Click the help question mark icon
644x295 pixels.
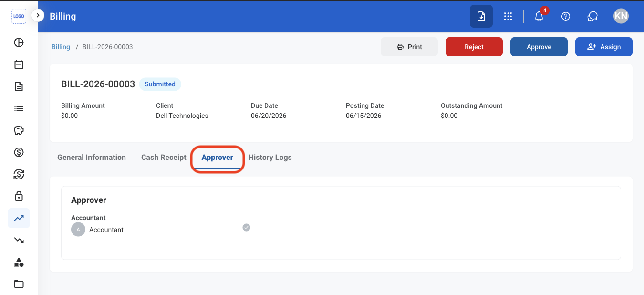(566, 16)
